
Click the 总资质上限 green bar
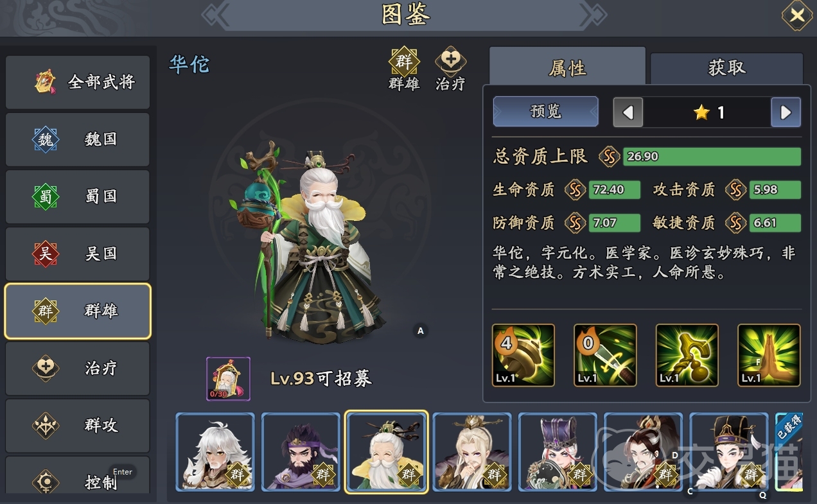712,156
